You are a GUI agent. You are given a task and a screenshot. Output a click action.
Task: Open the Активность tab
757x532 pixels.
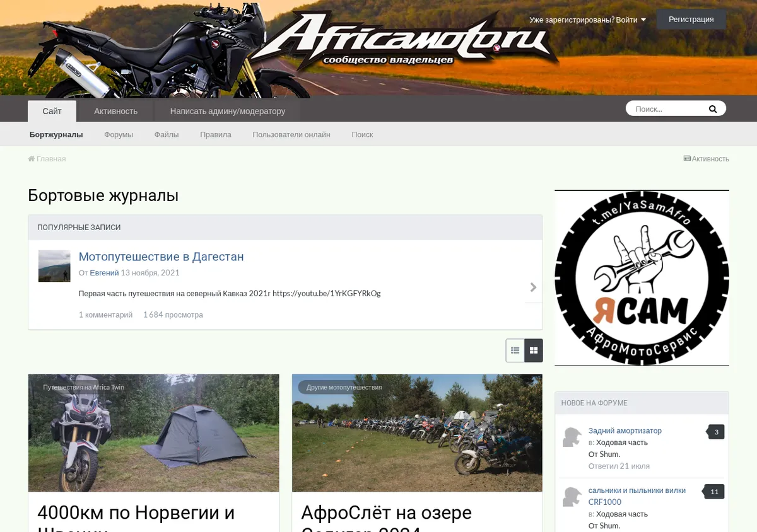click(x=115, y=111)
